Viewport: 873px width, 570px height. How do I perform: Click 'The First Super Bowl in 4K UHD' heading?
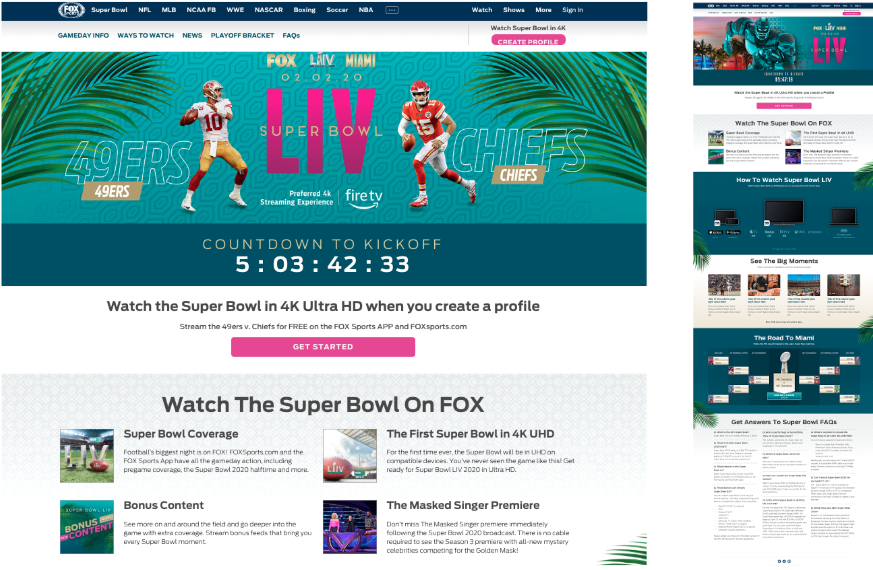tap(470, 434)
